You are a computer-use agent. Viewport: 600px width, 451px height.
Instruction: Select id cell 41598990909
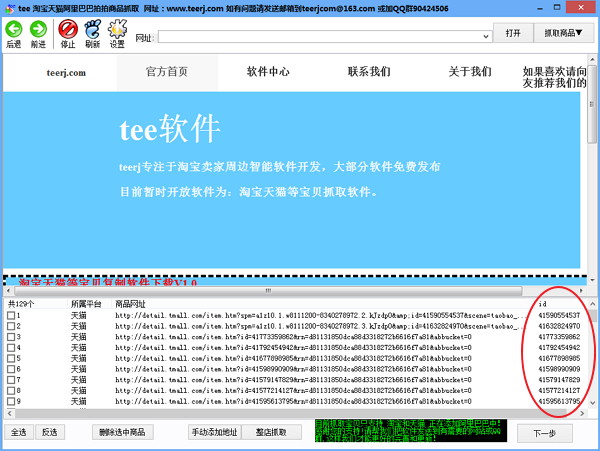559,369
